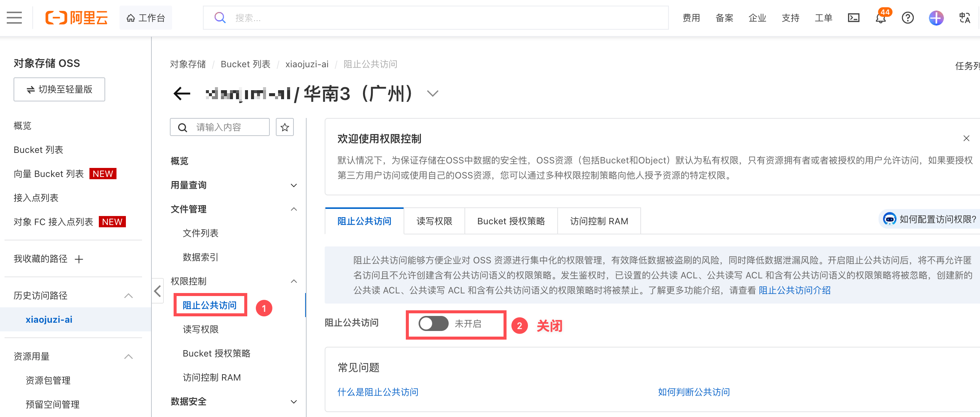This screenshot has width=980, height=417.
Task: Switch to the 访问控制 RAM tab
Action: pos(599,221)
